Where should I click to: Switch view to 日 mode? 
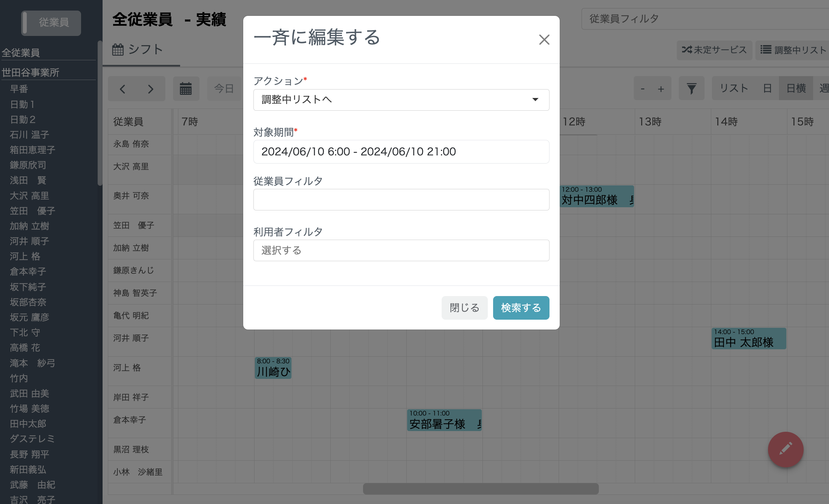coord(767,88)
